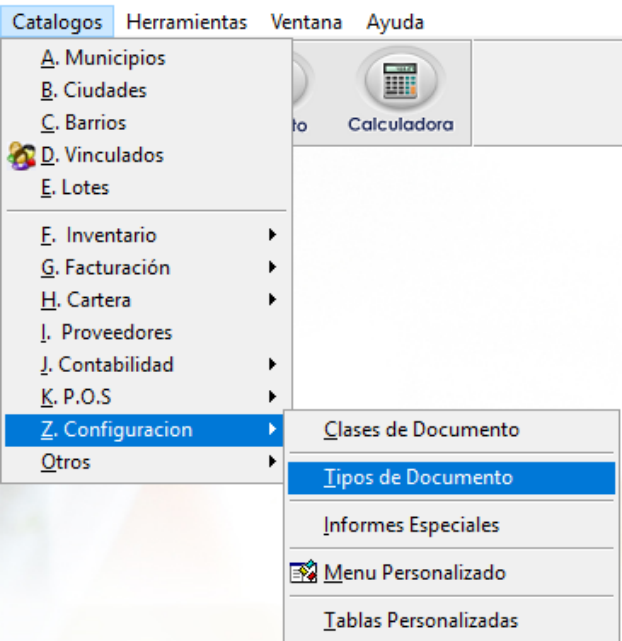Open the Ventana menu
This screenshot has height=641, width=622.
[x=306, y=22]
